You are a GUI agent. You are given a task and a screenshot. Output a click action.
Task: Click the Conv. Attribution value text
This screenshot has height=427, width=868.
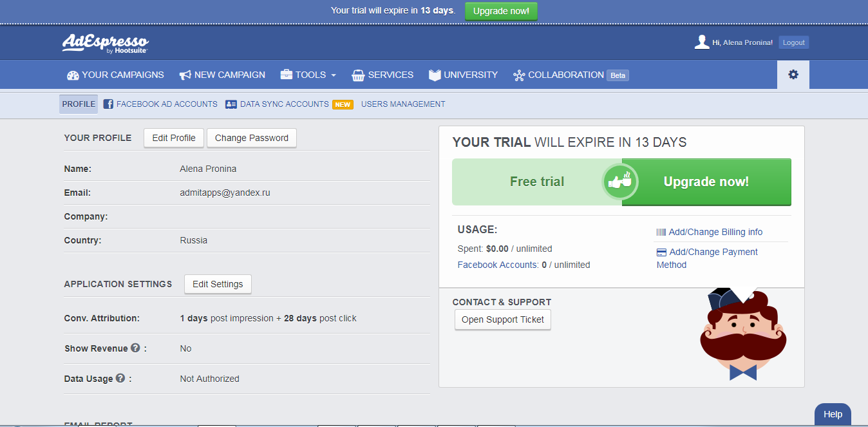tap(268, 318)
